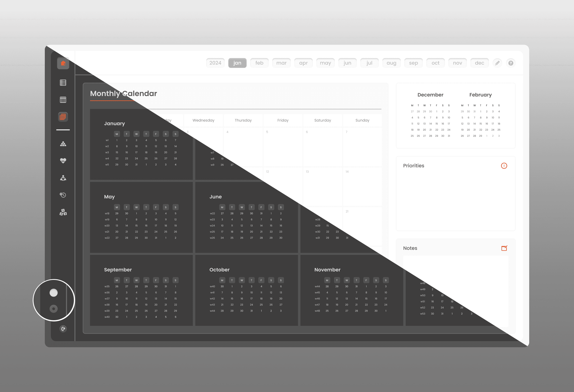This screenshot has height=392, width=574.
Task: Click the power/settings icon at sidebar bottom
Action: (x=63, y=329)
